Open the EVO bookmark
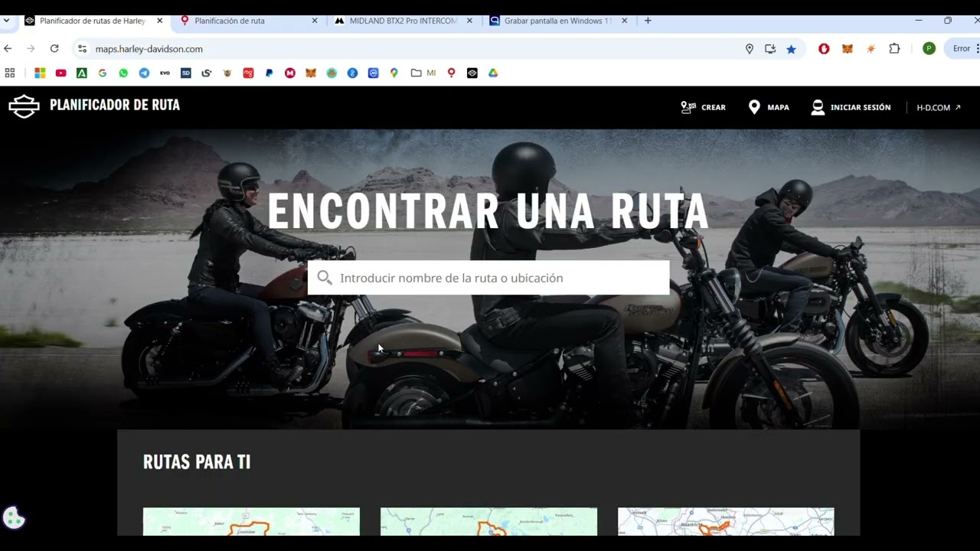This screenshot has height=551, width=980. (x=165, y=73)
